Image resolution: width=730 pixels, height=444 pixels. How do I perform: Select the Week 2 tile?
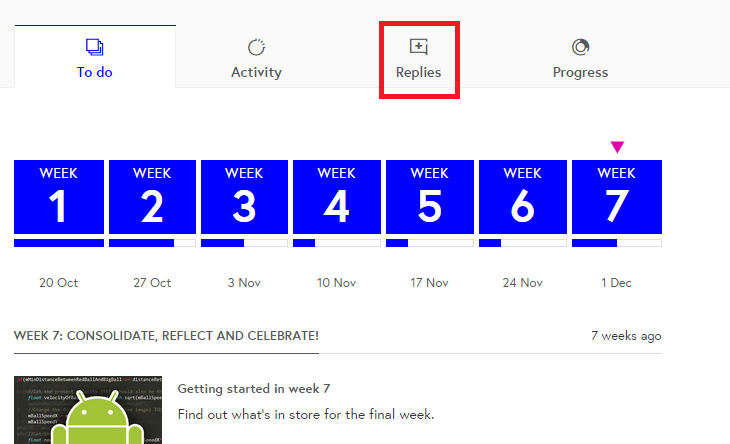152,197
